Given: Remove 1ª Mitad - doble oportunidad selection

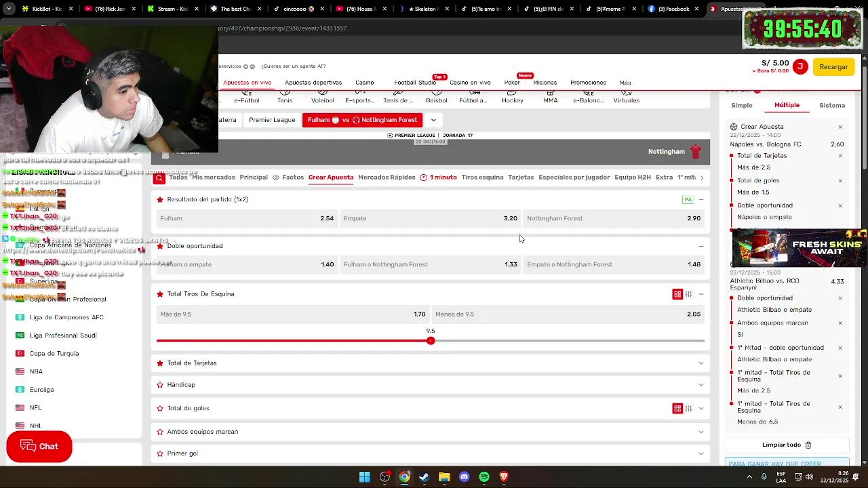Looking at the screenshot, I should (x=840, y=348).
